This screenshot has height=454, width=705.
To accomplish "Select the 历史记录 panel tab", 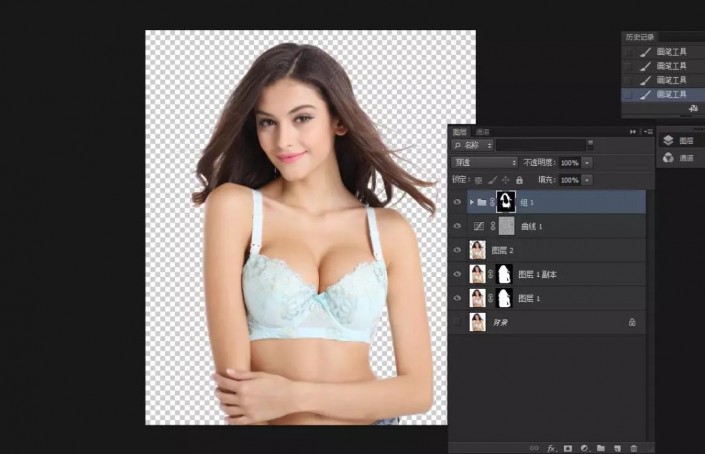I will [639, 37].
